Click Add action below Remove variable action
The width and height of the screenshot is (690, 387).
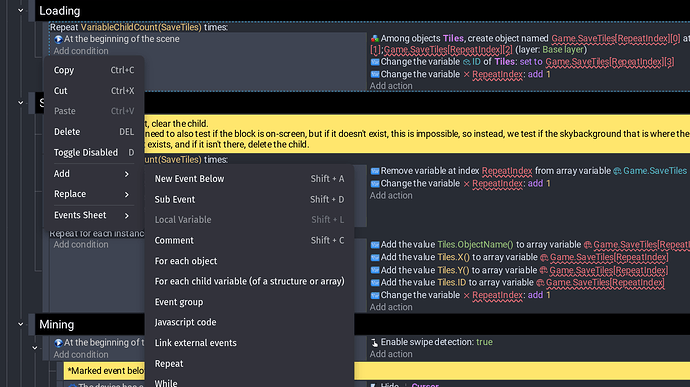tap(391, 195)
